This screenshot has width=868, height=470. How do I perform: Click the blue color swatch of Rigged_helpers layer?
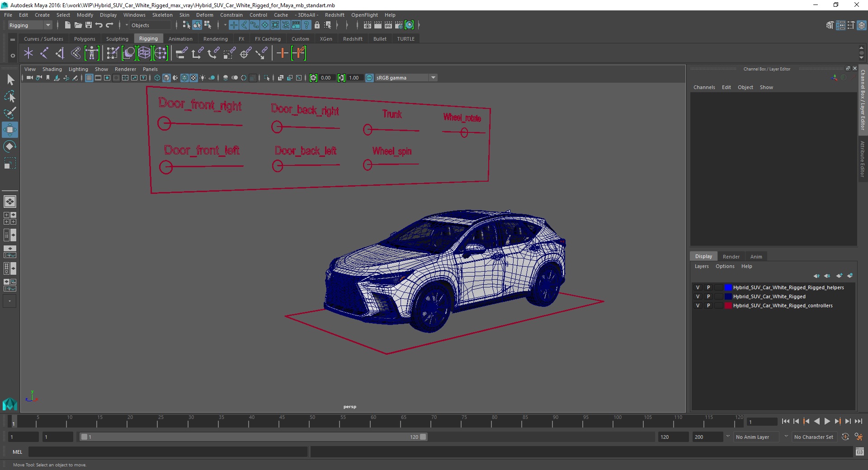point(728,287)
